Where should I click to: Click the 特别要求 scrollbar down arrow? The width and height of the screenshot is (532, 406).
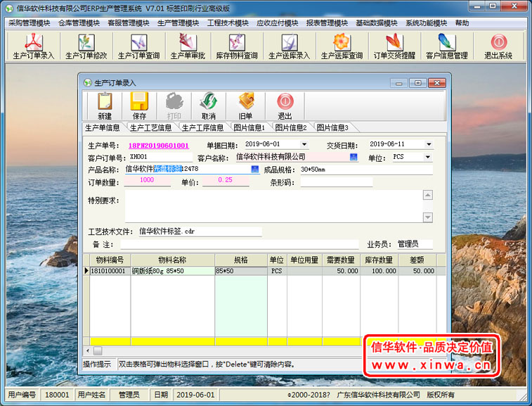(x=427, y=217)
